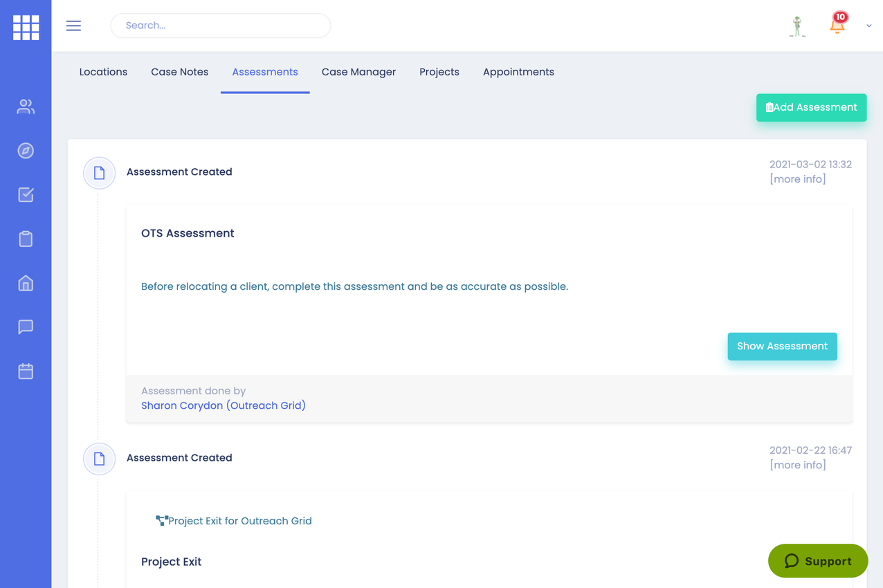Viewport: 883px width, 588px height.
Task: Click the 2021-02-22 16:47 timestamp
Action: tap(810, 450)
